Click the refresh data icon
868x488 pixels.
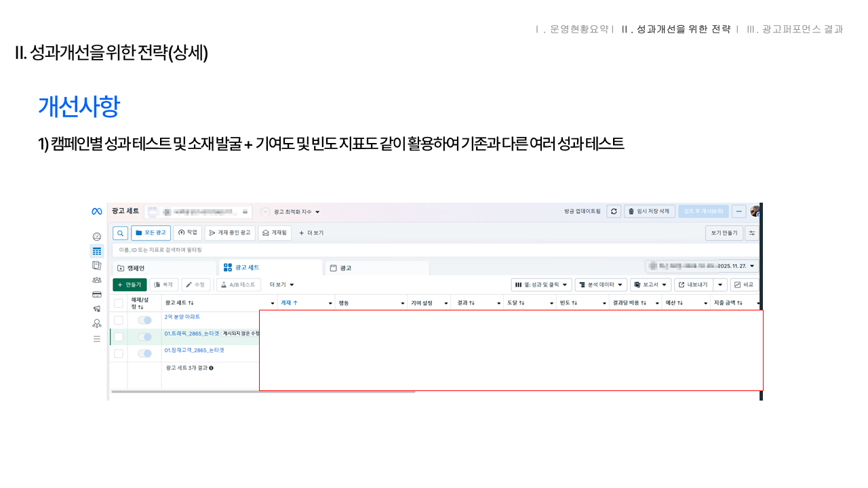pyautogui.click(x=614, y=211)
